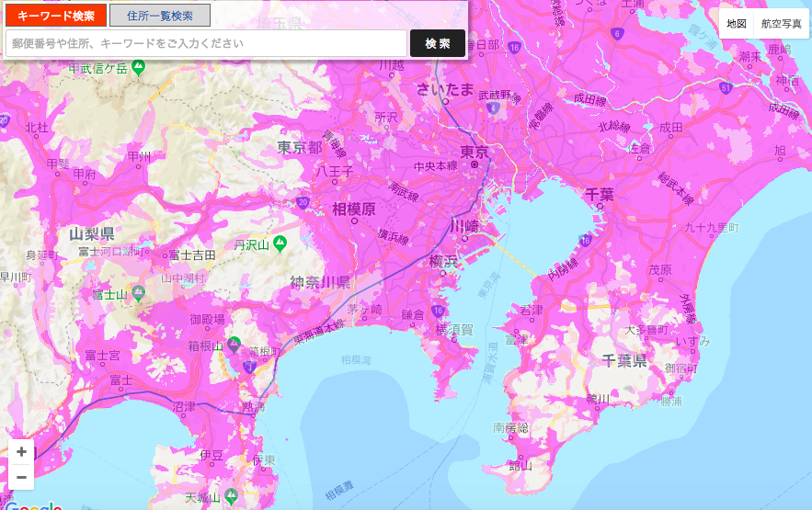Click the route 1 shield near 箱根町

(249, 368)
